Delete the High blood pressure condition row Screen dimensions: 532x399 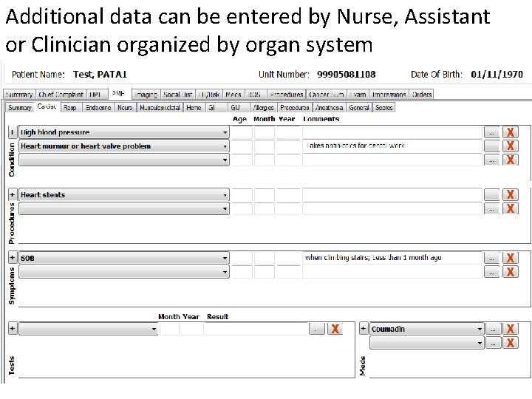(x=511, y=132)
